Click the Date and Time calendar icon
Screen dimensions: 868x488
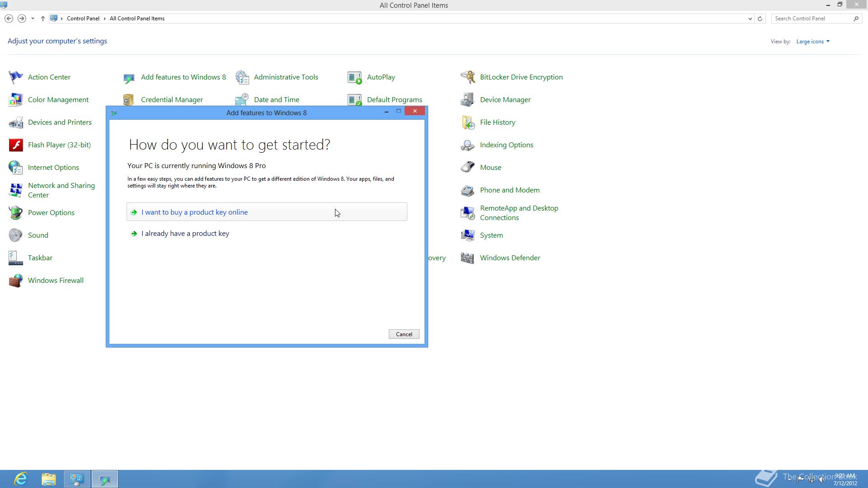(x=242, y=99)
